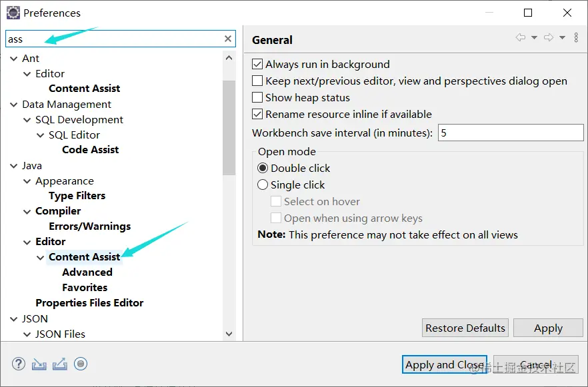Screen dimensions: 588x387
Task: Toggle Always run in background
Action: tap(257, 65)
